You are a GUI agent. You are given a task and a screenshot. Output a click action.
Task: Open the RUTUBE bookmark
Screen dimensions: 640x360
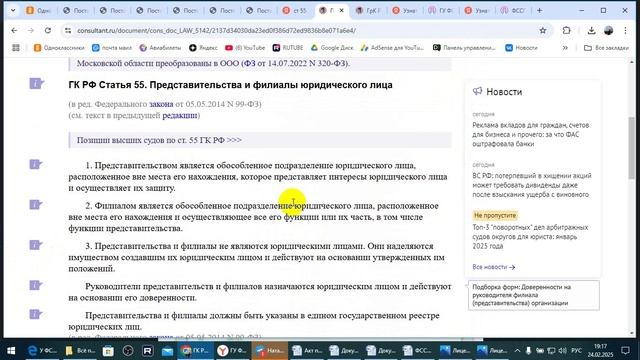[288, 48]
